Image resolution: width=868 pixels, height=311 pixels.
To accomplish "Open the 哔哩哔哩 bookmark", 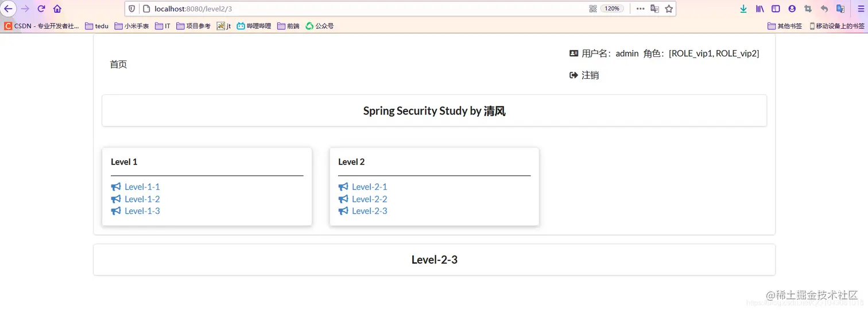I will tap(254, 26).
